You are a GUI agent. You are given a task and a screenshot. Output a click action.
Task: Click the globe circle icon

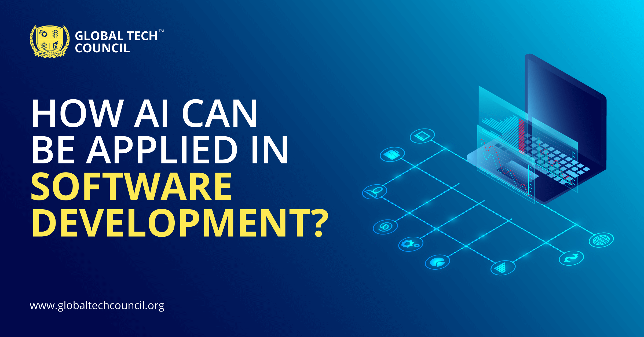pyautogui.click(x=601, y=240)
